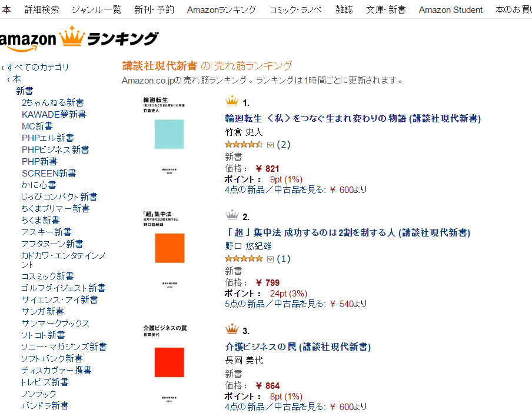Expand rating dropdown arrow for 輪廻転生
The height and width of the screenshot is (413, 532).
pyautogui.click(x=270, y=145)
